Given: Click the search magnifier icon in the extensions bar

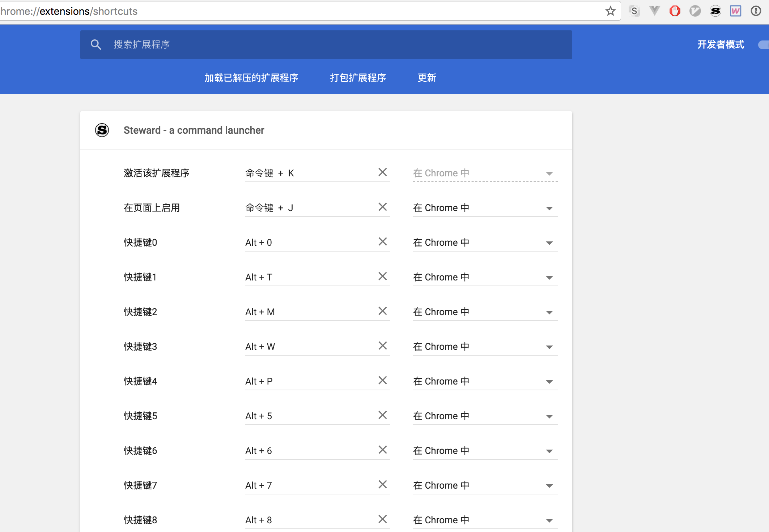Looking at the screenshot, I should tap(96, 44).
